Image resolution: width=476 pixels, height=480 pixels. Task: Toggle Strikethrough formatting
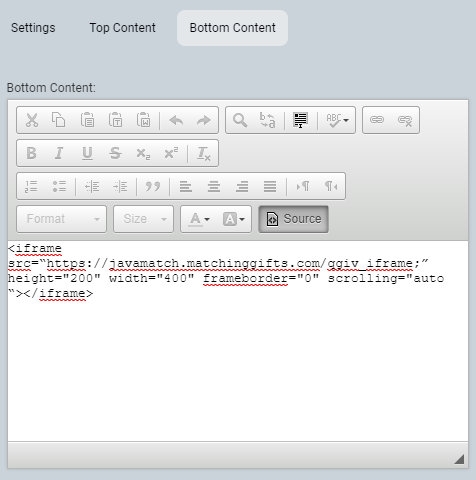115,153
